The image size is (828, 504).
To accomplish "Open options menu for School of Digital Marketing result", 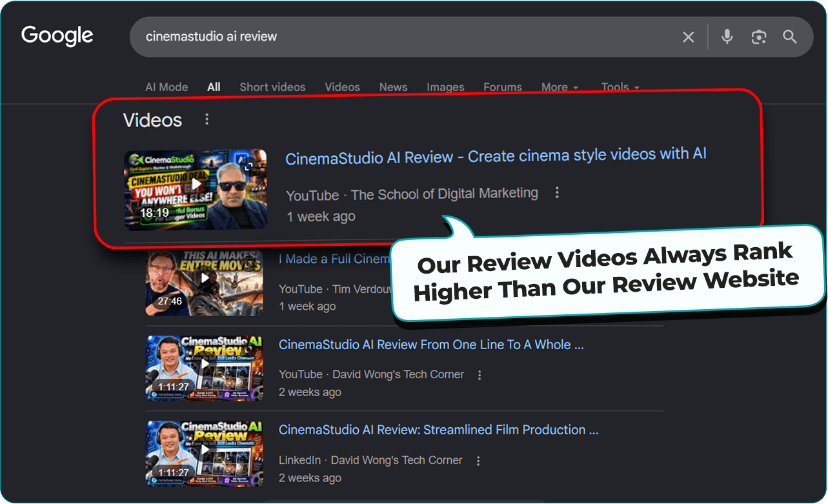I will (557, 193).
